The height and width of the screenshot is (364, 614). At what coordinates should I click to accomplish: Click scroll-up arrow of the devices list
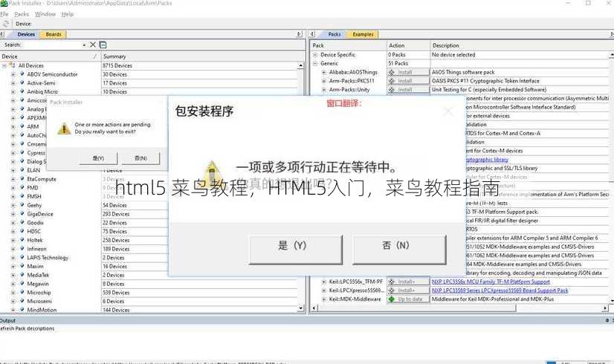tap(301, 65)
